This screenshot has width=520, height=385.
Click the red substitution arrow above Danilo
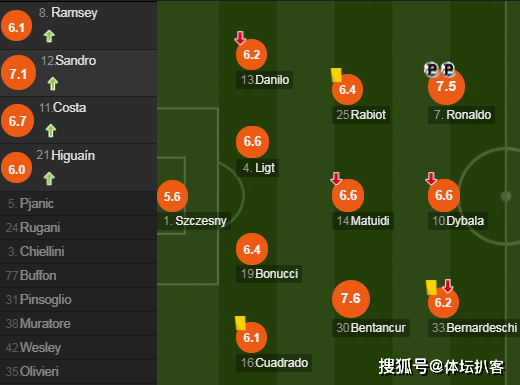pyautogui.click(x=240, y=38)
